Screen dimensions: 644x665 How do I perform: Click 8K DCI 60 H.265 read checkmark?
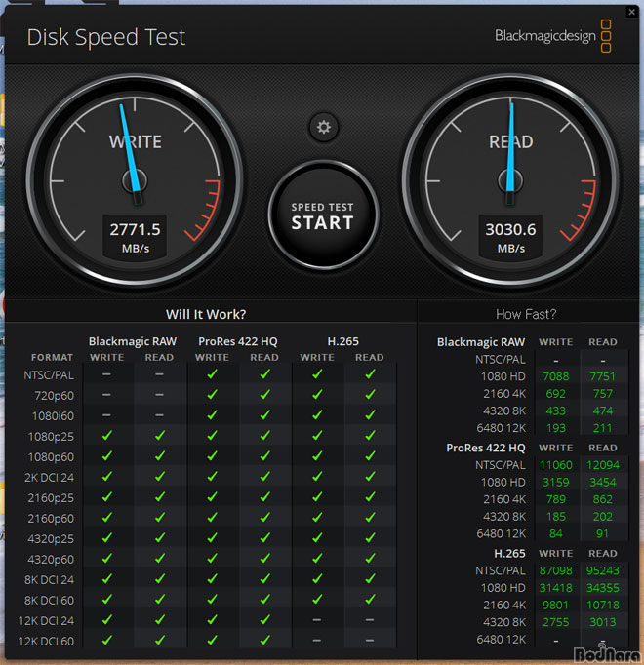[x=370, y=600]
